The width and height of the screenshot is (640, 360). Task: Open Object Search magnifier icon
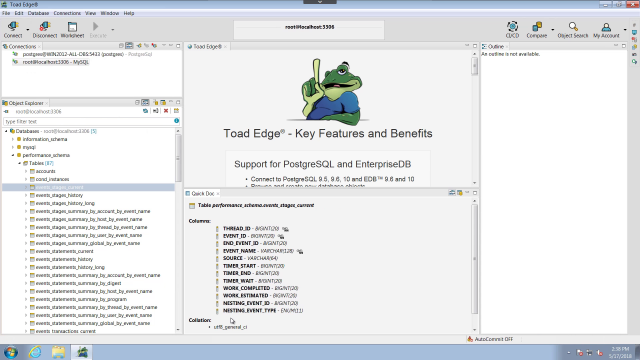(573, 27)
